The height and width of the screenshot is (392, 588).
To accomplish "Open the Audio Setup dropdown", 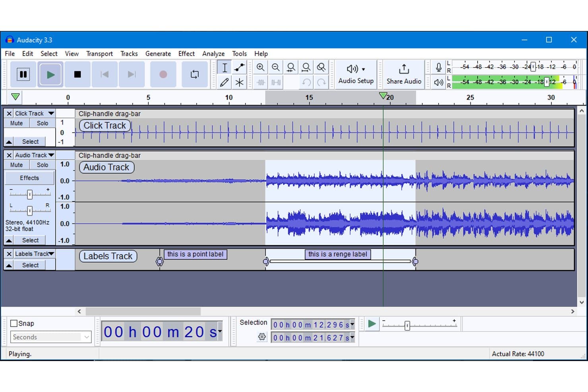I will pyautogui.click(x=356, y=74).
